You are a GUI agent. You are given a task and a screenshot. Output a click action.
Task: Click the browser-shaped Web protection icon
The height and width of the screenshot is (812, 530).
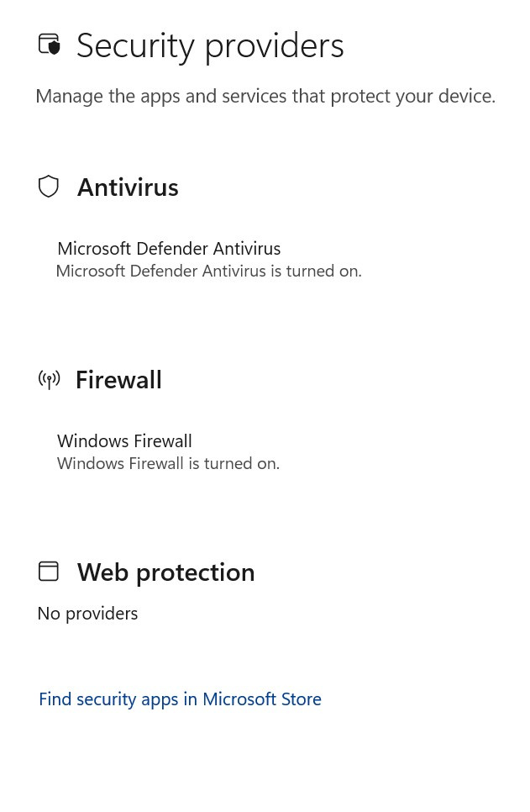(48, 571)
